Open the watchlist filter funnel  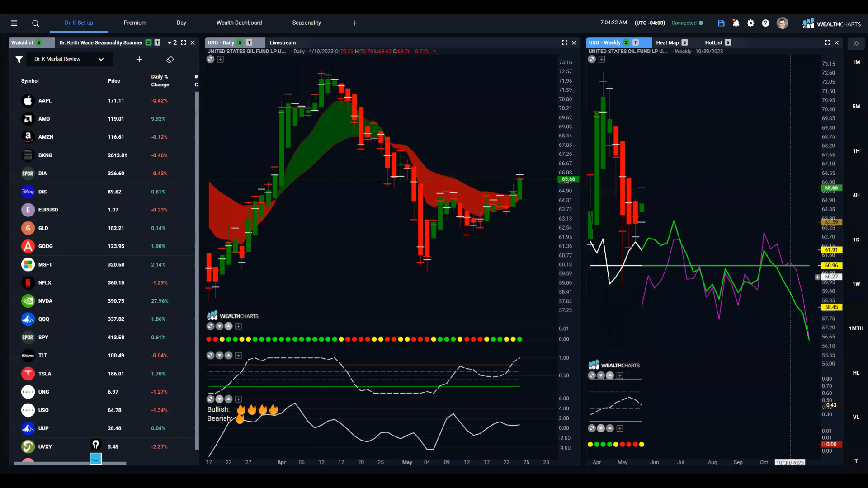(19, 59)
